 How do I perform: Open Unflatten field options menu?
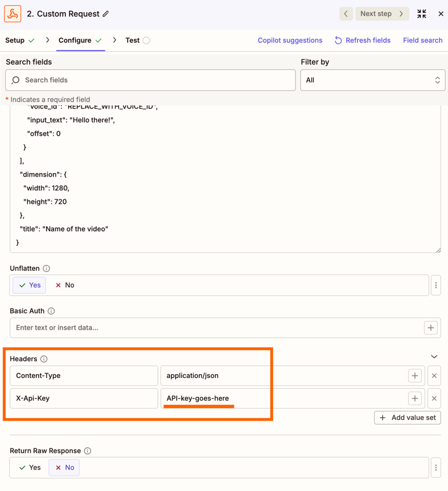click(x=436, y=286)
